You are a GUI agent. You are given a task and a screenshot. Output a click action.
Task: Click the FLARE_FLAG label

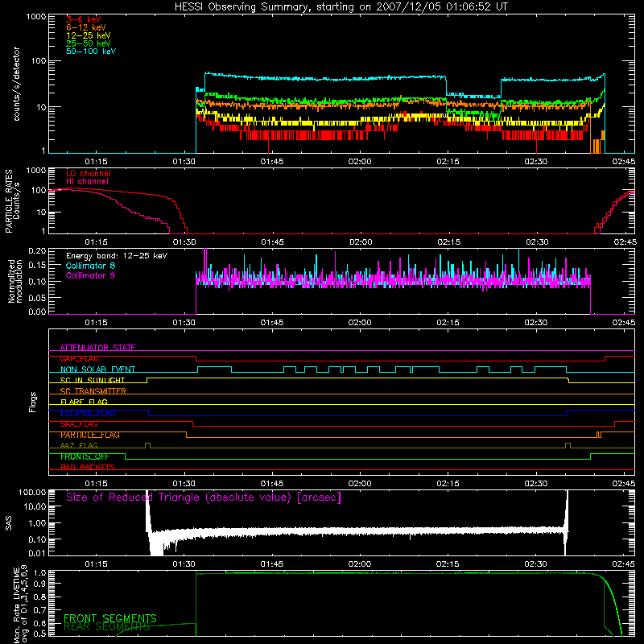[x=84, y=402]
